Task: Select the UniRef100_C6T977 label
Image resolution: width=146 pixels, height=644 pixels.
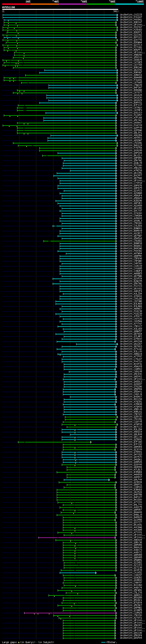Action: [131, 93]
